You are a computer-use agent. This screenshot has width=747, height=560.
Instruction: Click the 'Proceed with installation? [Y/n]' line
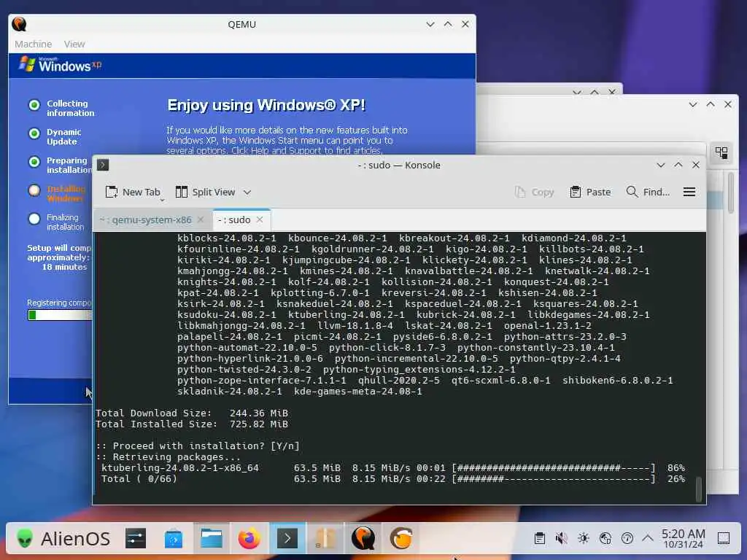tap(198, 446)
